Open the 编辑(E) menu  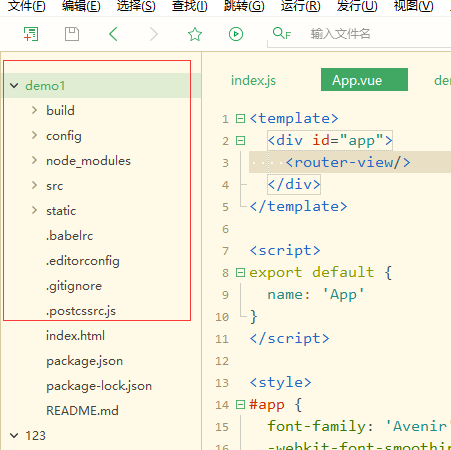click(x=81, y=6)
